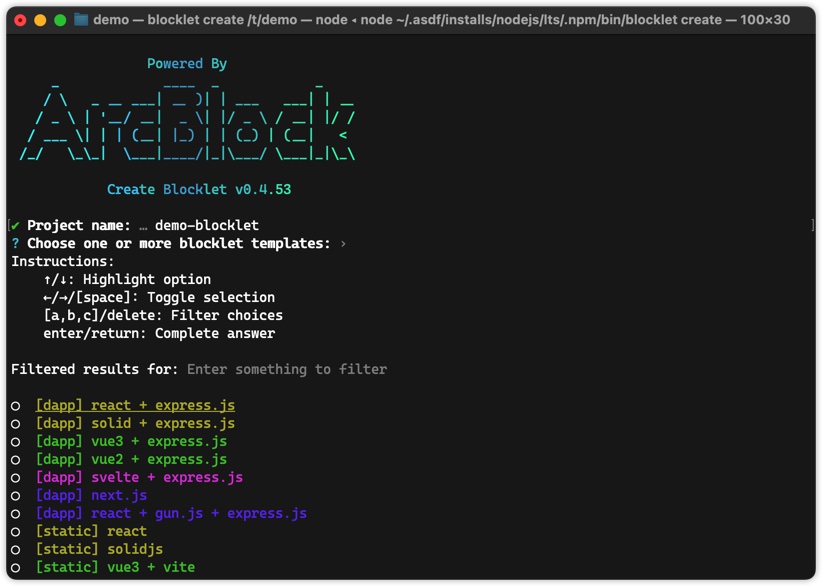The height and width of the screenshot is (586, 822).
Task: Click the yellow minimize window button
Action: (x=40, y=20)
